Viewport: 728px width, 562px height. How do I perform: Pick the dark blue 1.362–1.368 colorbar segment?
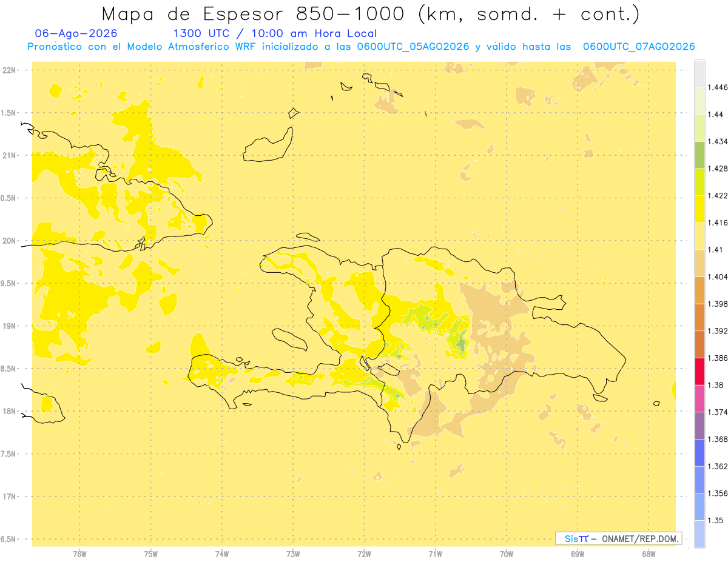(x=699, y=453)
